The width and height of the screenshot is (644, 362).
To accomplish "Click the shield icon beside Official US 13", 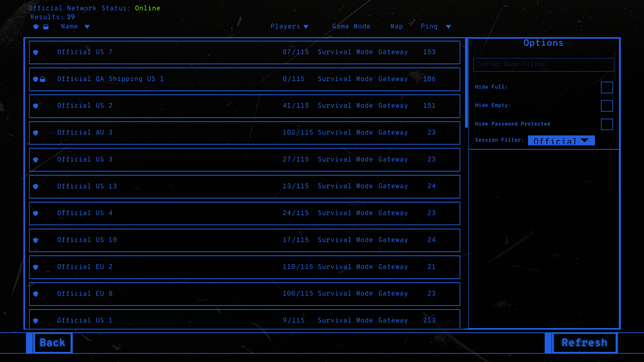I will 36,186.
